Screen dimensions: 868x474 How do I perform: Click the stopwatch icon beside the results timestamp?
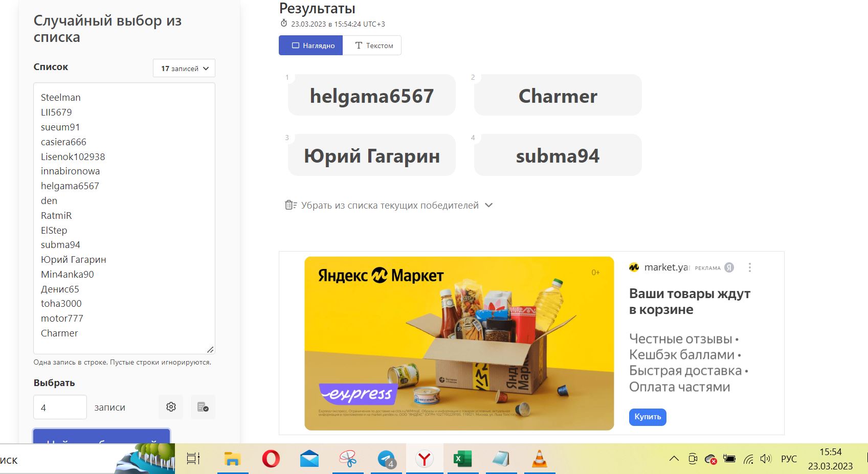click(x=284, y=24)
